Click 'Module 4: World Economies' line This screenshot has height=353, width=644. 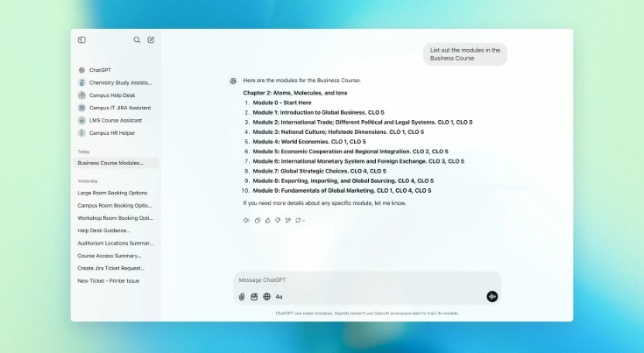point(308,142)
